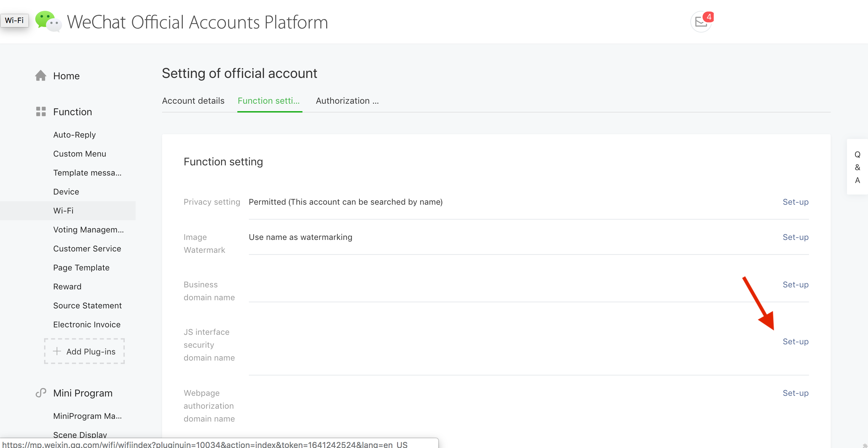This screenshot has width=868, height=448.
Task: Open Set-up for Image Watermark
Action: click(795, 237)
